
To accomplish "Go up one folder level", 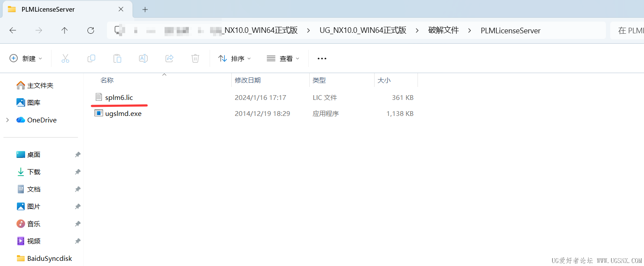I will tap(65, 30).
